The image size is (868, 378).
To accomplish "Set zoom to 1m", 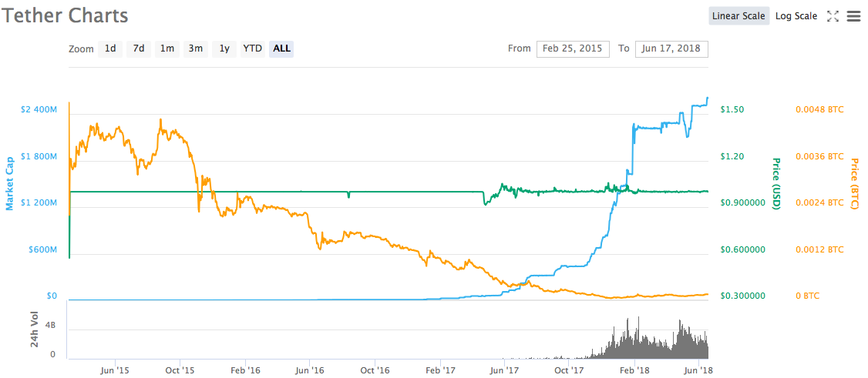I will tap(167, 49).
